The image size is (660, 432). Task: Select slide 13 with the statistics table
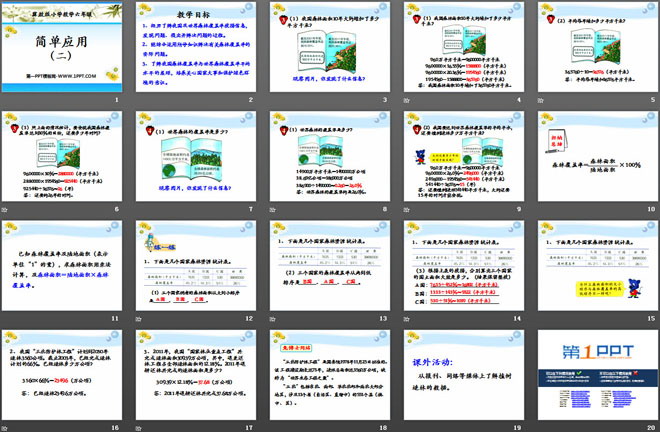tap(329, 268)
